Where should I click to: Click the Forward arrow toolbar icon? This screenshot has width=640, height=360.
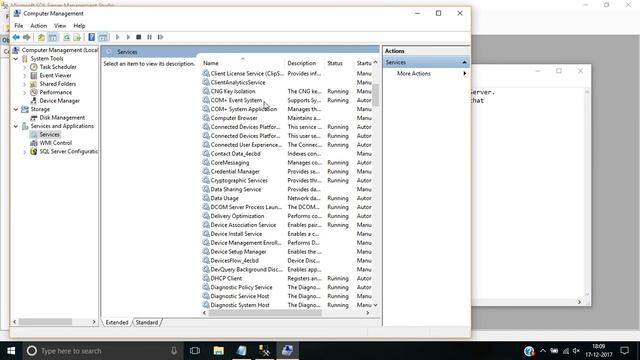click(x=27, y=37)
